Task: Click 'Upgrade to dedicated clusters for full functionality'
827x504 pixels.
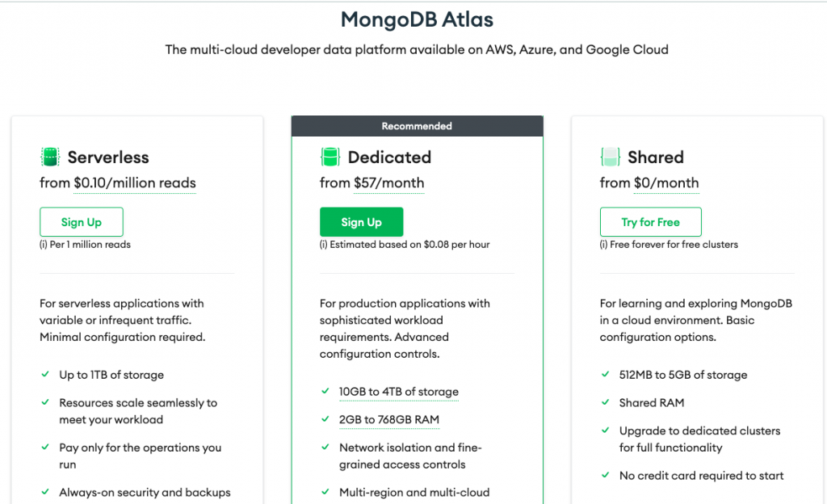Action: 700,439
